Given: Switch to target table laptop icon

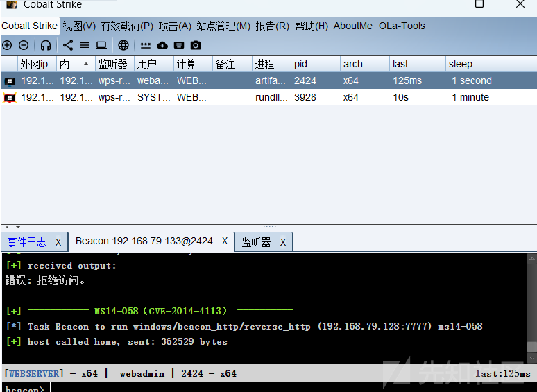Looking at the screenshot, I should (101, 45).
